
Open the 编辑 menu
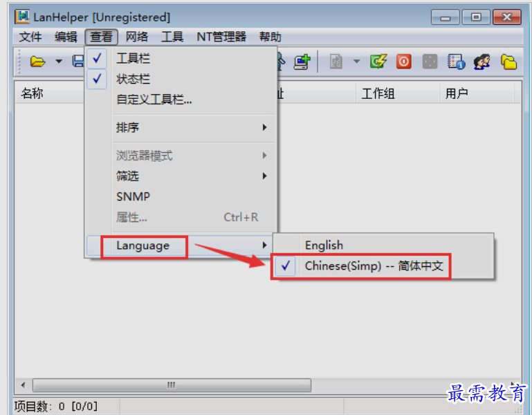pos(66,37)
